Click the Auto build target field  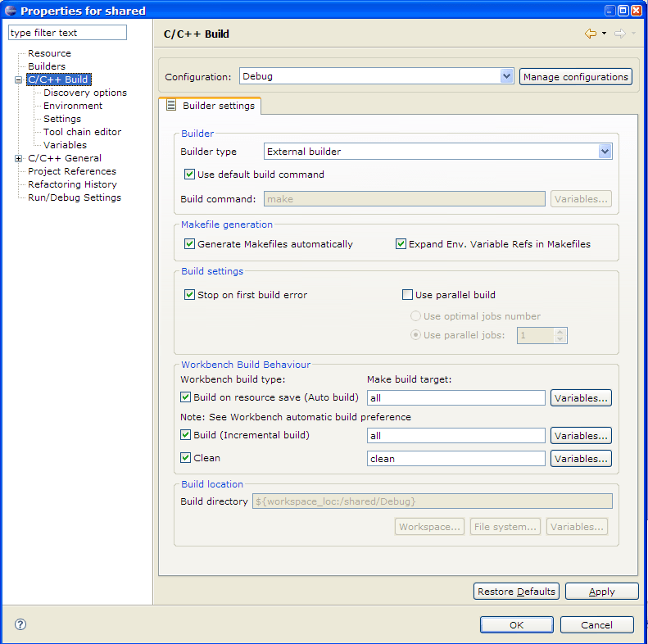coord(455,398)
